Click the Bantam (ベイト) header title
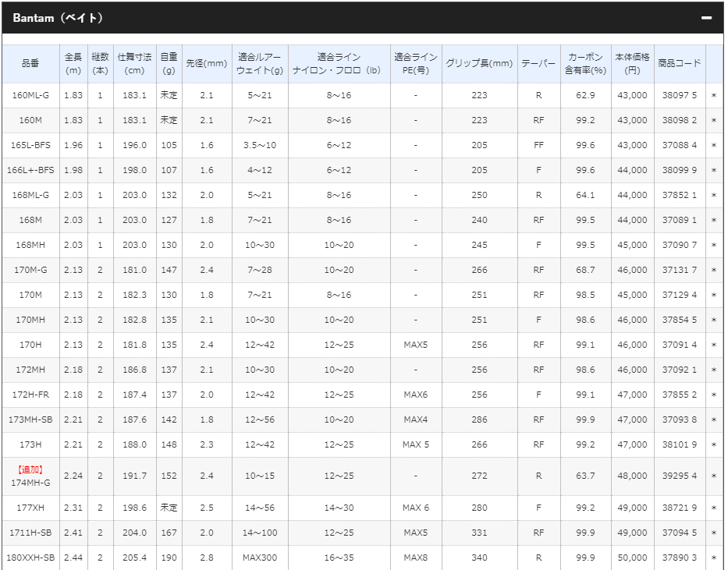 click(58, 18)
